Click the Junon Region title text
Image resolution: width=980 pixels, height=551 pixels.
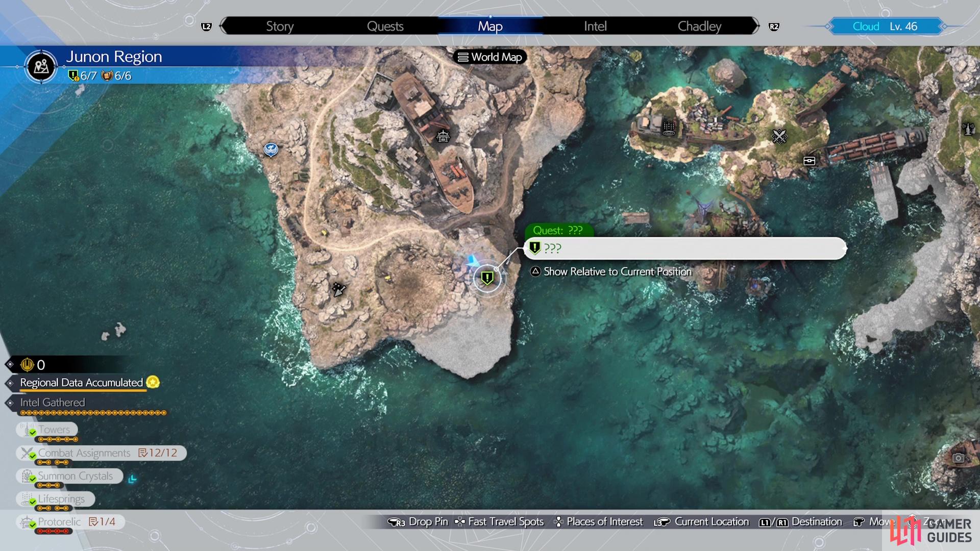click(x=114, y=57)
